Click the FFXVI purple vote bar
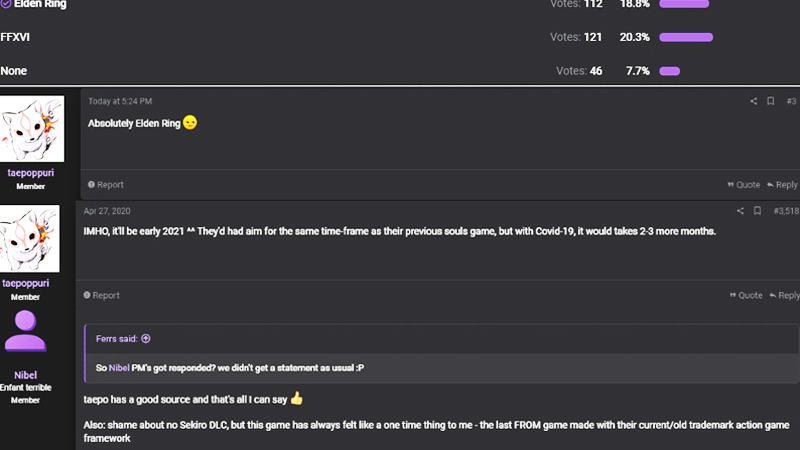This screenshot has width=800, height=450. click(x=686, y=37)
